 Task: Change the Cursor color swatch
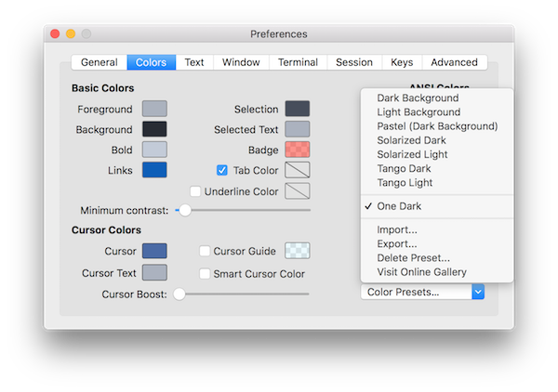[x=154, y=251]
